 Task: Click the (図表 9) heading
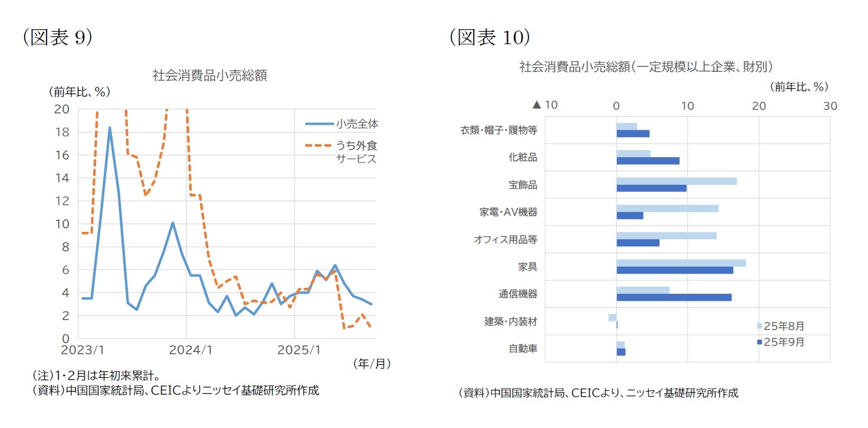click(x=57, y=37)
